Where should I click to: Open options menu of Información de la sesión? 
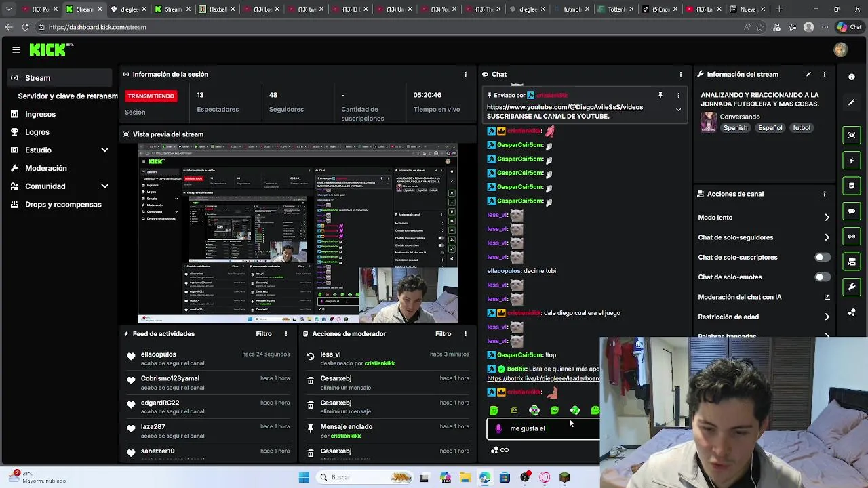pos(465,74)
